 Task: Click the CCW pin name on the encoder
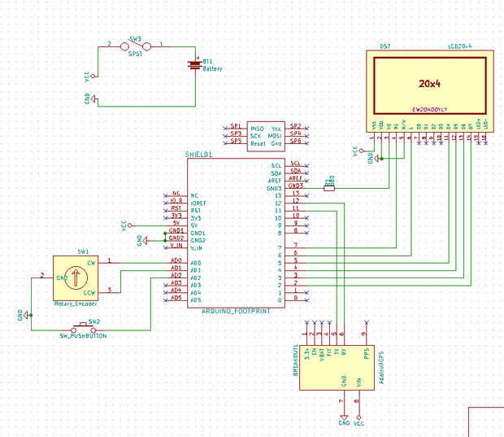coord(89,293)
